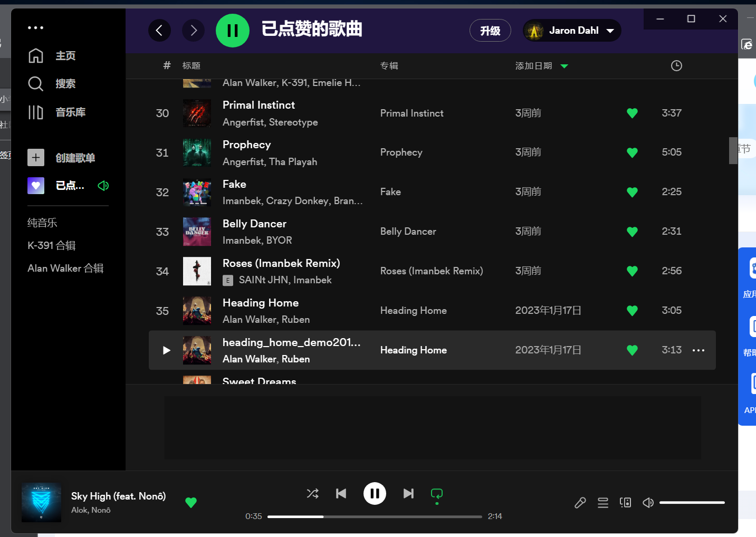Open the 纯音乐 playlist

click(x=42, y=223)
